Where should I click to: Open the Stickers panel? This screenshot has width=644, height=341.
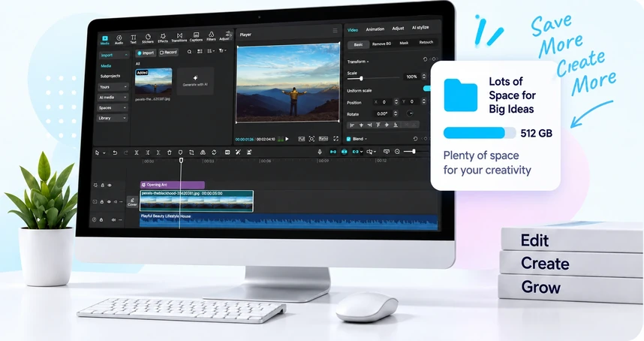tap(148, 38)
